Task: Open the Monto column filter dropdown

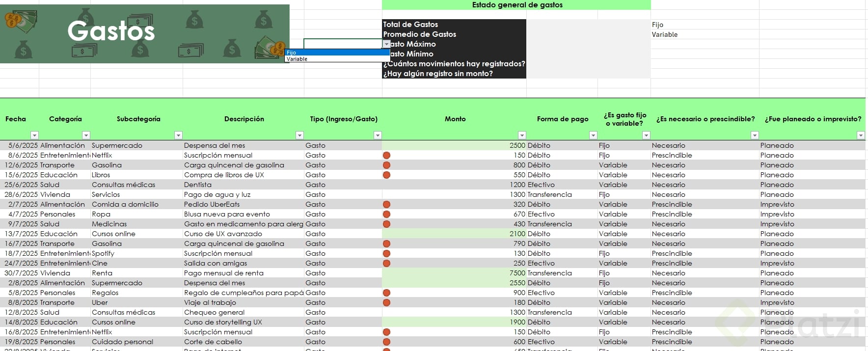Action: [x=522, y=135]
